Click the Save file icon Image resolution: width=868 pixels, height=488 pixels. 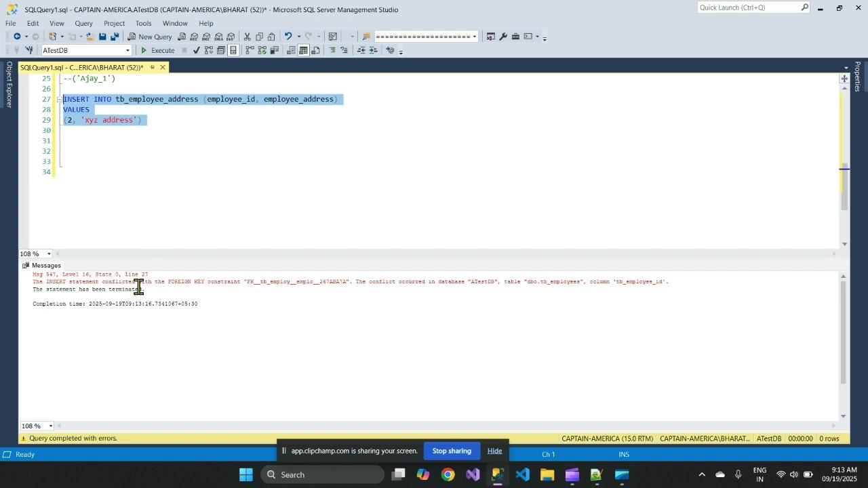(x=102, y=37)
